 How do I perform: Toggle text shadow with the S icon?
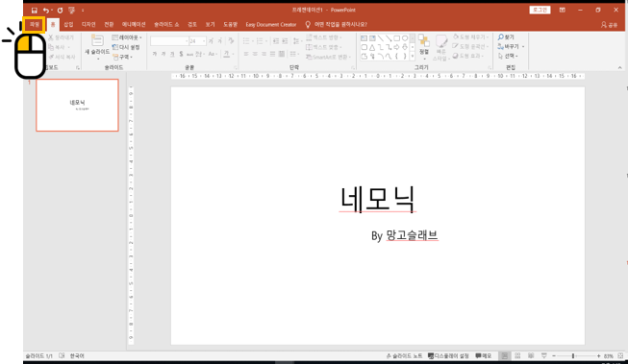click(181, 54)
